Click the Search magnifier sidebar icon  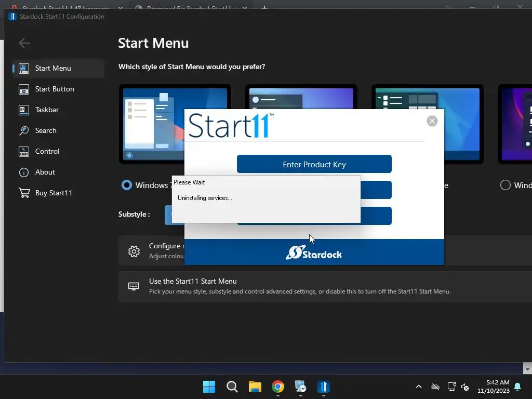[24, 130]
